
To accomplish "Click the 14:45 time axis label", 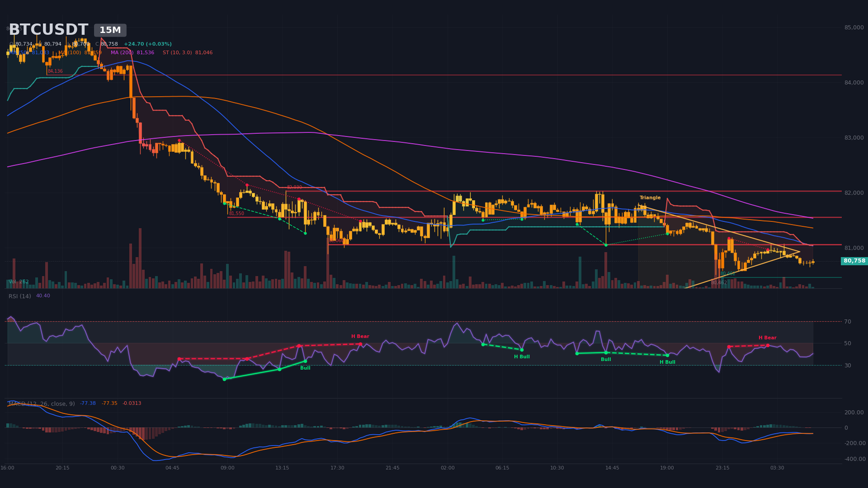I will [x=612, y=468].
